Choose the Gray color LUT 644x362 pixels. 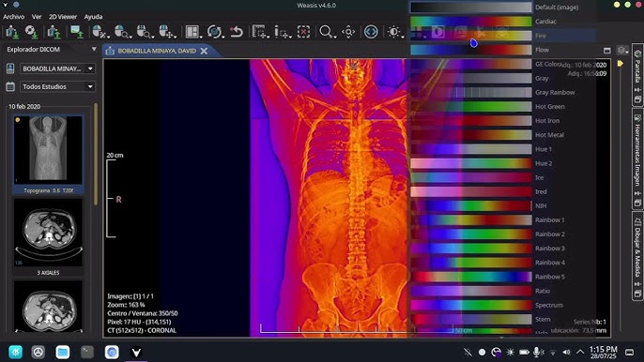[x=503, y=78]
